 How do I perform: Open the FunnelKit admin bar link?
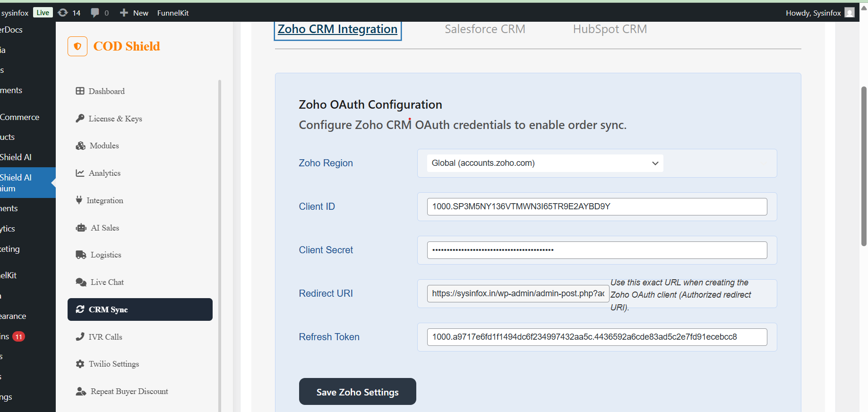point(173,13)
